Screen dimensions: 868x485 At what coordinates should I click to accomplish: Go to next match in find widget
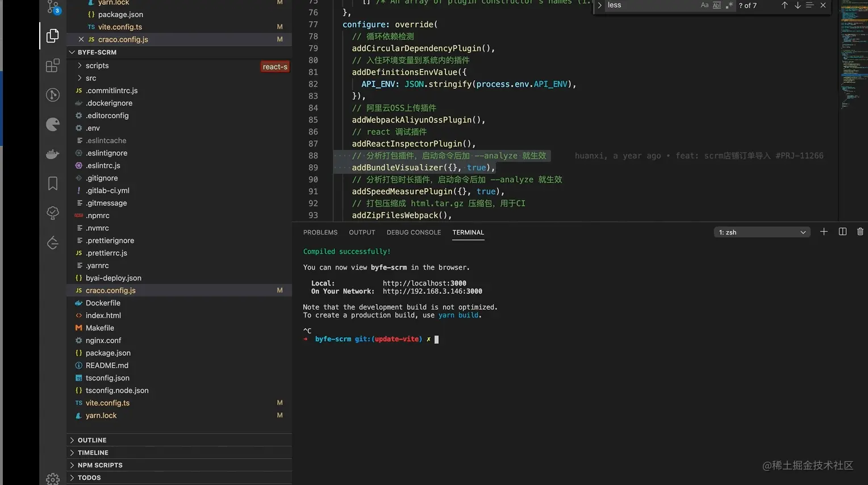[798, 5]
